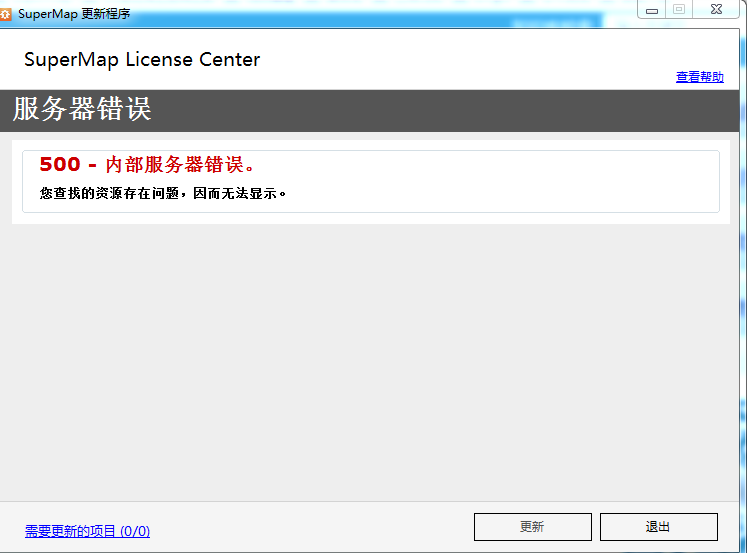Minimize the SuperMap 更新程序 window
747x553 pixels.
pos(652,10)
